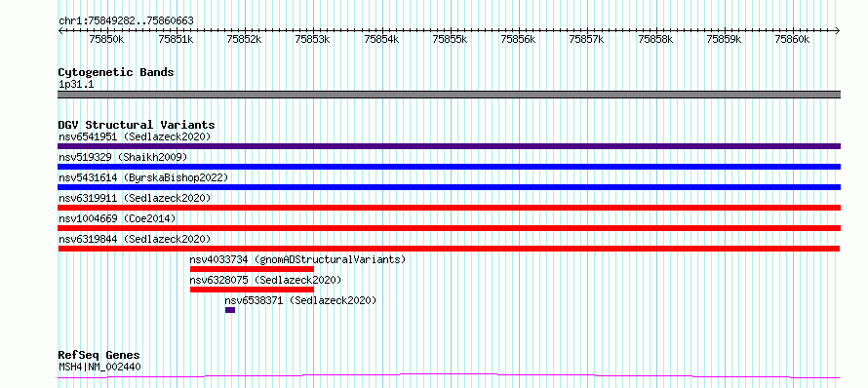Click the nsv6319911 (Sedlazeck2020) label

tap(135, 198)
